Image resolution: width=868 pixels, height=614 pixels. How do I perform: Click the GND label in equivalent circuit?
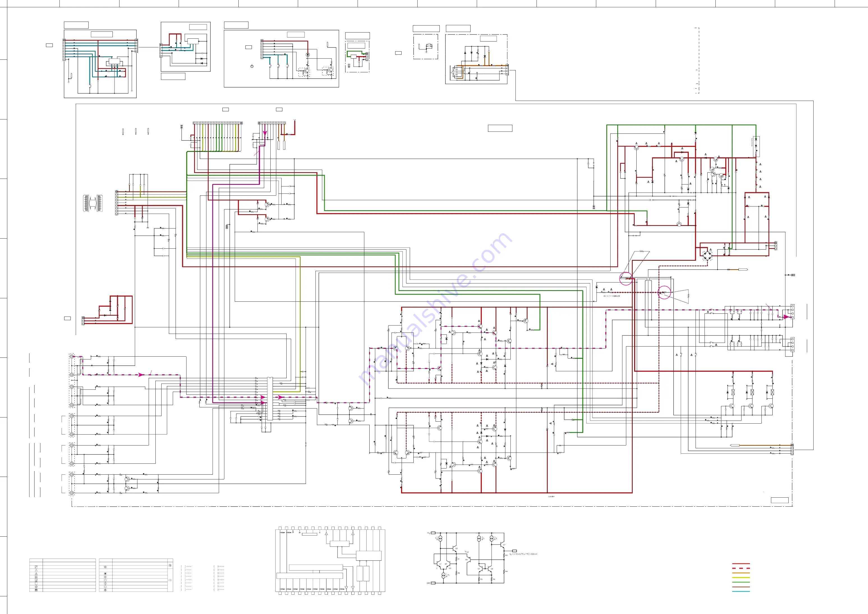point(429,583)
